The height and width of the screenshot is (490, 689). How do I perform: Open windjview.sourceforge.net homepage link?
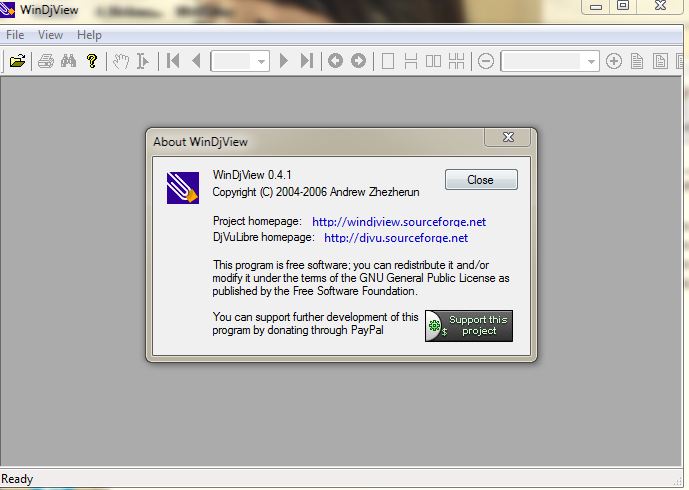tap(399, 221)
